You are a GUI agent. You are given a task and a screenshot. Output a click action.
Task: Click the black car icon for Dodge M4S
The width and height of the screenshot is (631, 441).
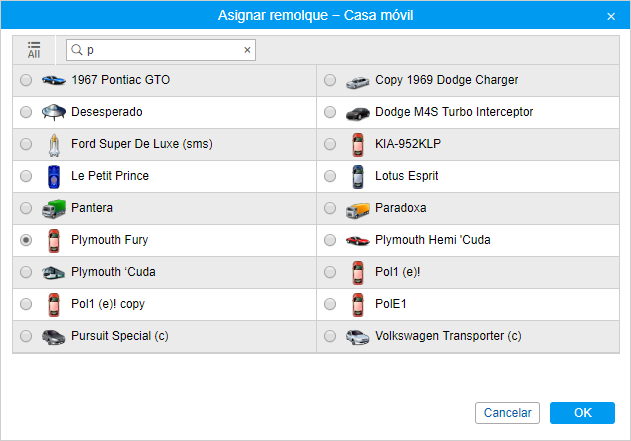(x=357, y=112)
